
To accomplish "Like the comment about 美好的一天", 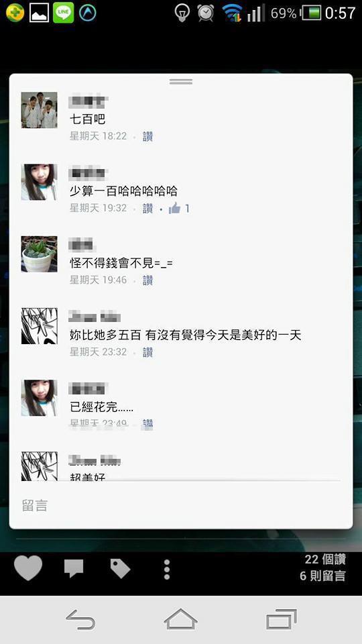I will click(147, 352).
